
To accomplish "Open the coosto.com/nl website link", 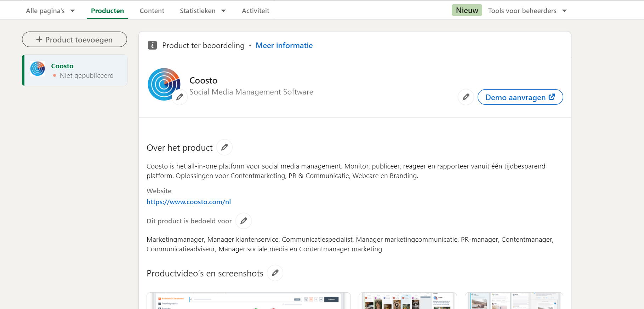I will (189, 202).
